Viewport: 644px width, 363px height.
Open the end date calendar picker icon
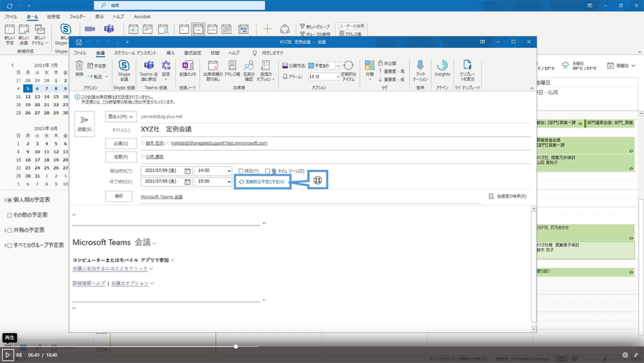point(187,181)
